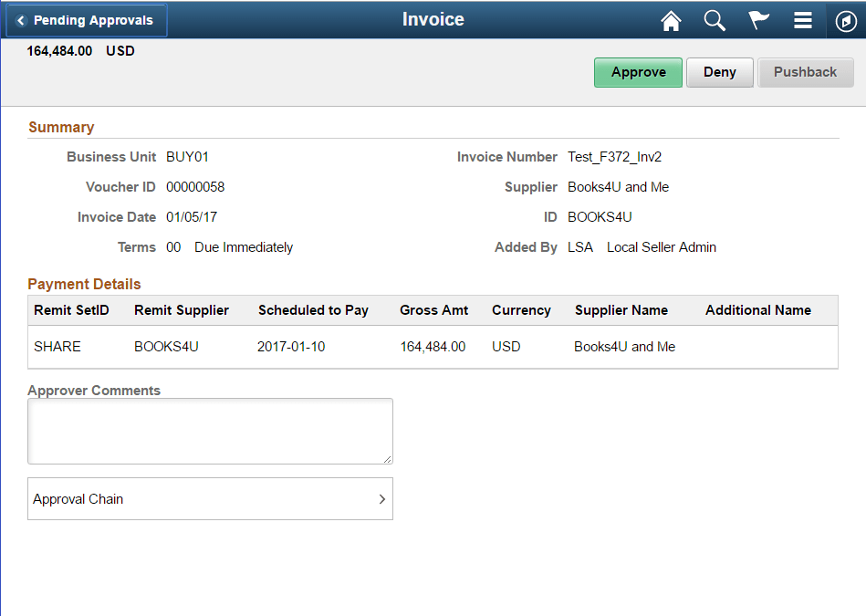Screen dimensions: 866x616
Task: Open the Notifications flag icon
Action: [x=758, y=20]
